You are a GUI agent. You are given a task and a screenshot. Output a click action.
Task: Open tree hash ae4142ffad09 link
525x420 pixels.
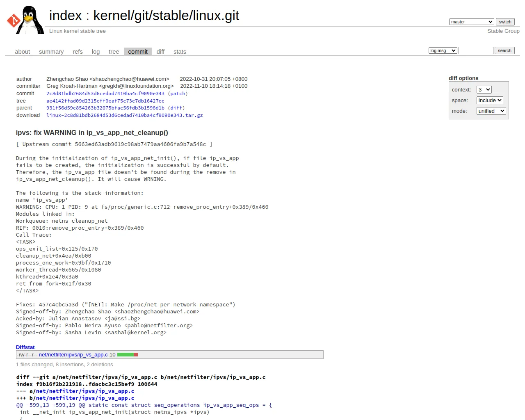point(105,101)
